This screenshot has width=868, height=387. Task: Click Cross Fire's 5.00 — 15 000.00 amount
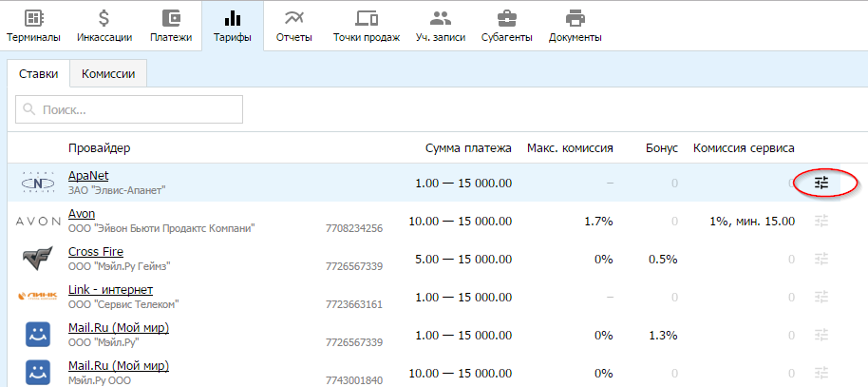point(463,259)
